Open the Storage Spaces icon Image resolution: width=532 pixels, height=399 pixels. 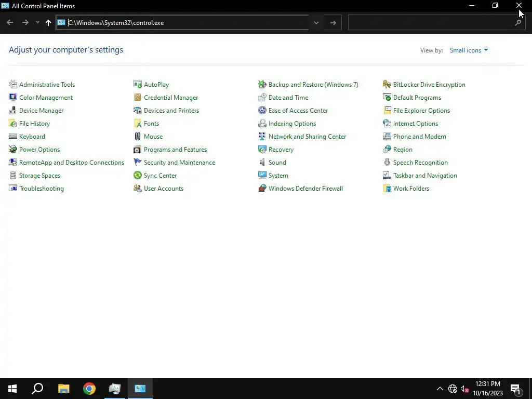[13, 176]
